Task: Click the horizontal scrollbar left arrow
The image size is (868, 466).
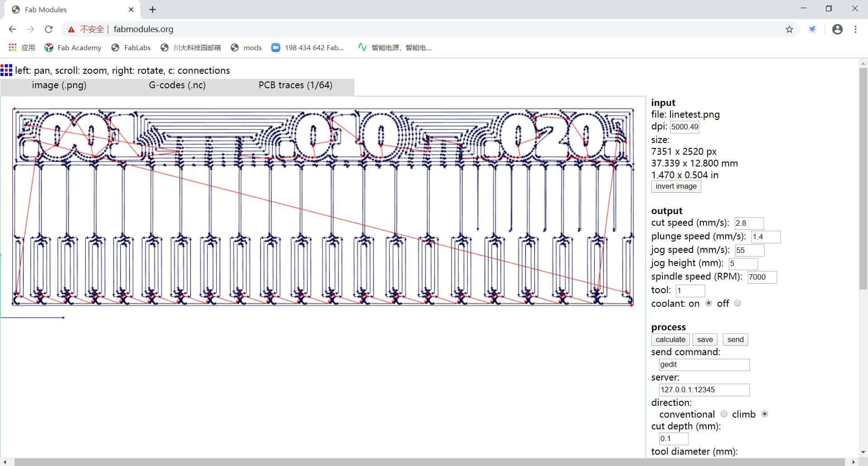Action: pyautogui.click(x=5, y=462)
